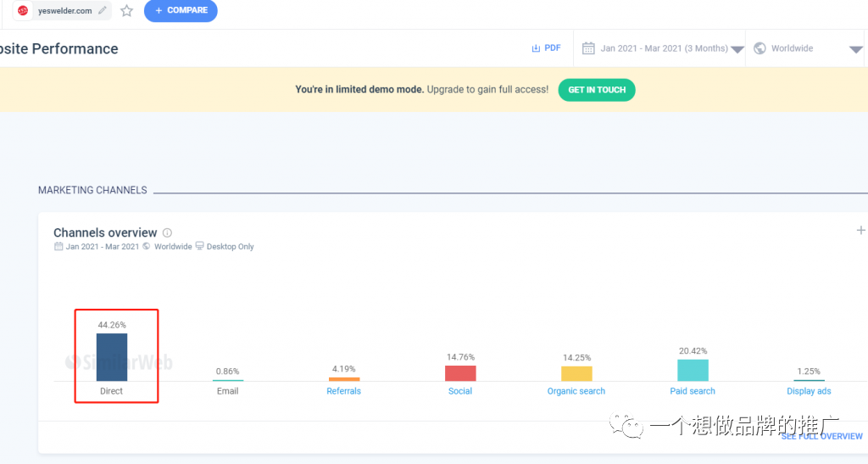Screen dimensions: 868x464
Task: Open the Channels overview info tooltip icon
Action: [167, 233]
